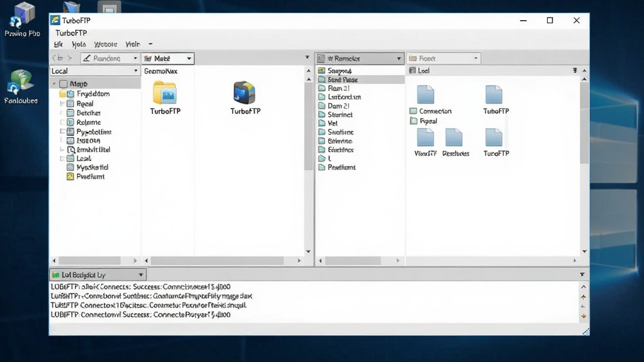Open the Lol Bedigitol log dropdown
Screen dimensions: 644x362
(x=97, y=275)
